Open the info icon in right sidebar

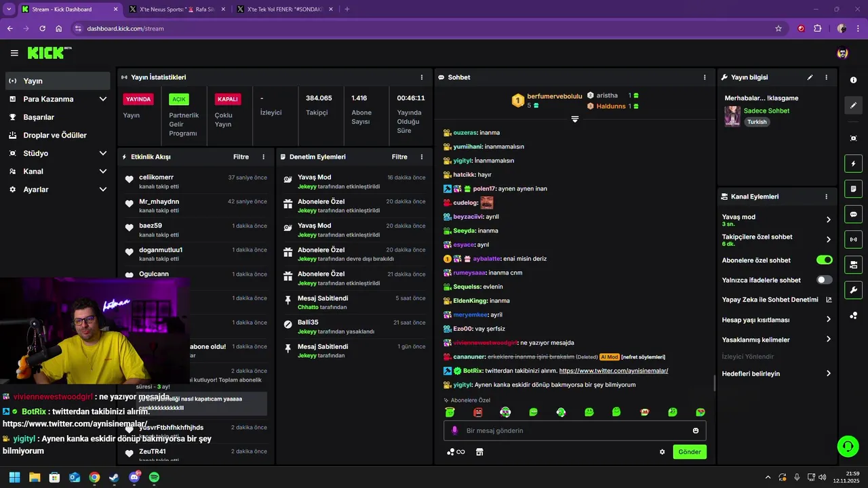click(x=853, y=80)
